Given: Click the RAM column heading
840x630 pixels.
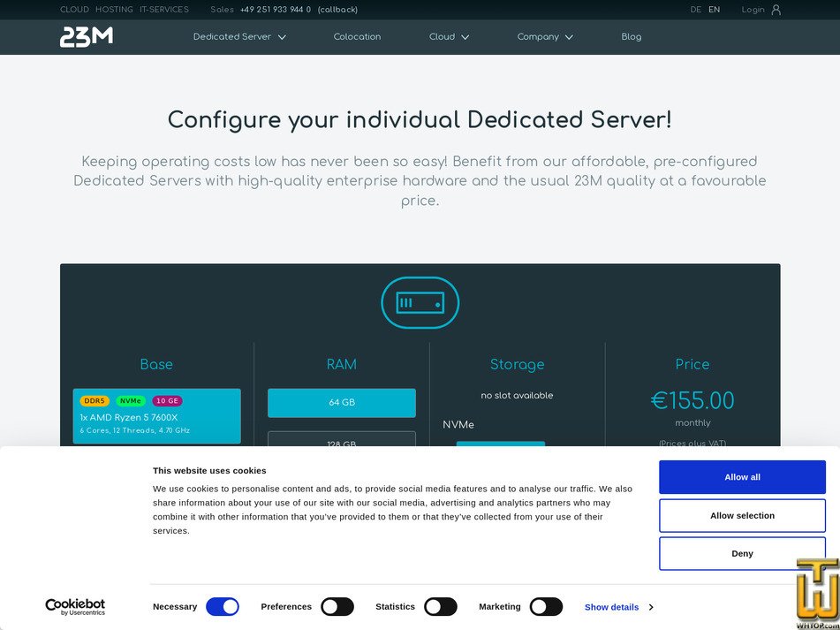Looking at the screenshot, I should pyautogui.click(x=342, y=364).
